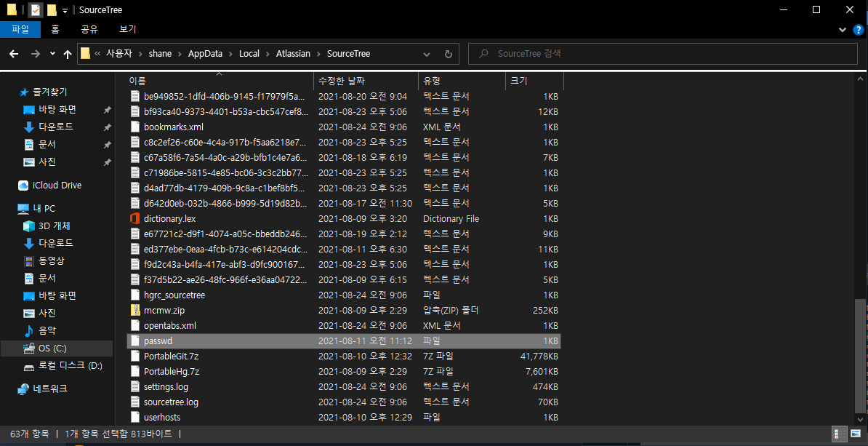
Task: Click the Local breadcrumb segment
Action: tap(249, 54)
